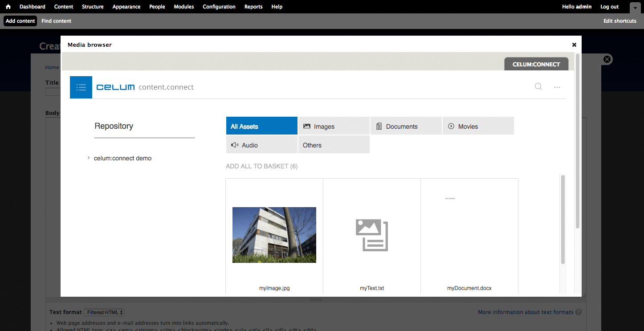Select the myImage.jpg building thumbnail
Viewport: 644px width, 331px height.
(274, 235)
